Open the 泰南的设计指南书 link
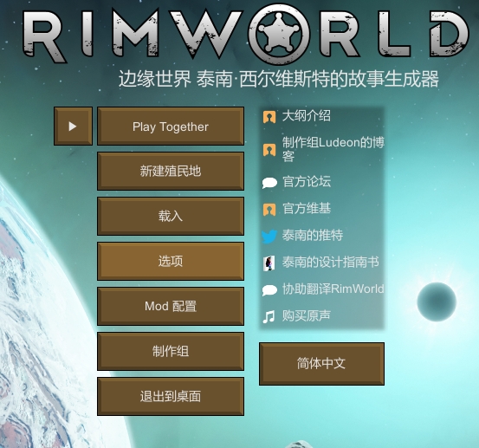This screenshot has height=448, width=479. pos(331,263)
